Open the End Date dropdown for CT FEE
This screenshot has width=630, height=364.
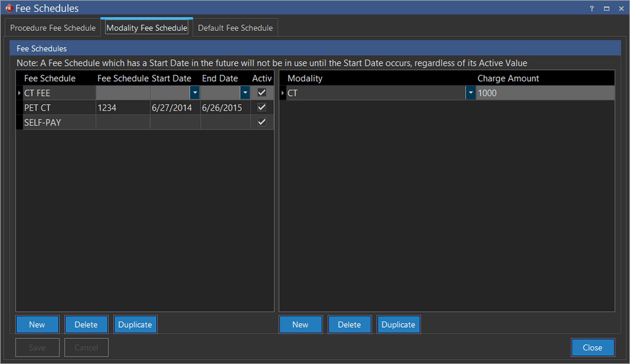point(245,93)
